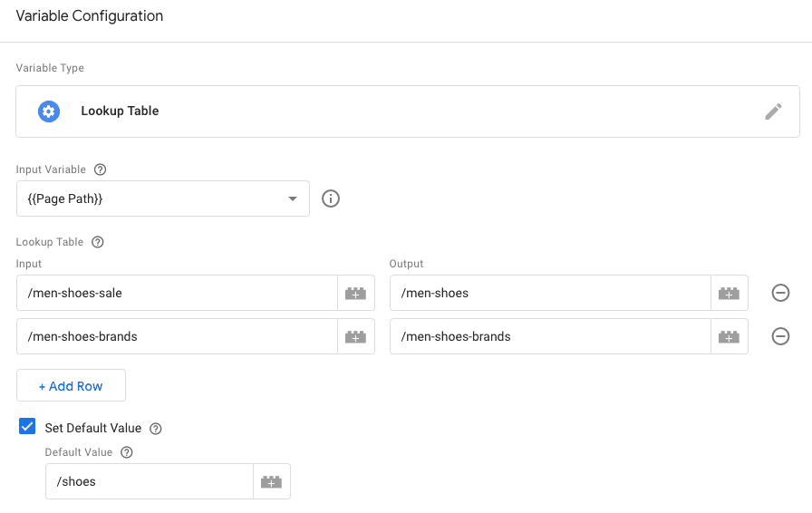
Task: Click the Input column header
Action: [x=28, y=264]
